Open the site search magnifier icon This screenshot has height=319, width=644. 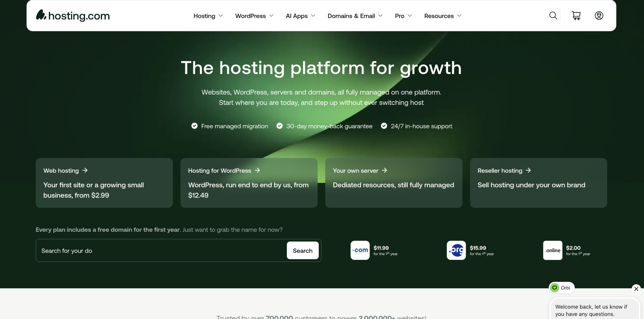coord(553,16)
